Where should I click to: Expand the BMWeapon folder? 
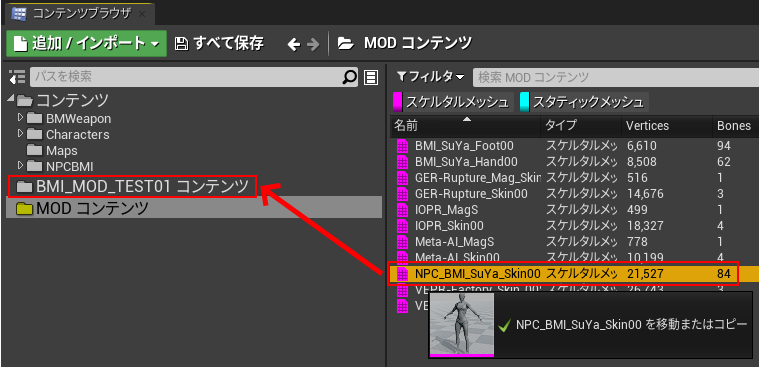point(20,118)
